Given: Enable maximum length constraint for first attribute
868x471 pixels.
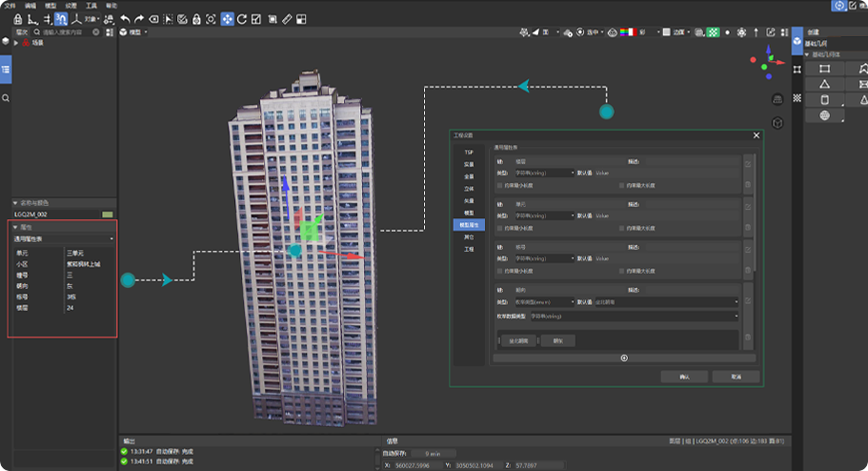Looking at the screenshot, I should coord(622,185).
